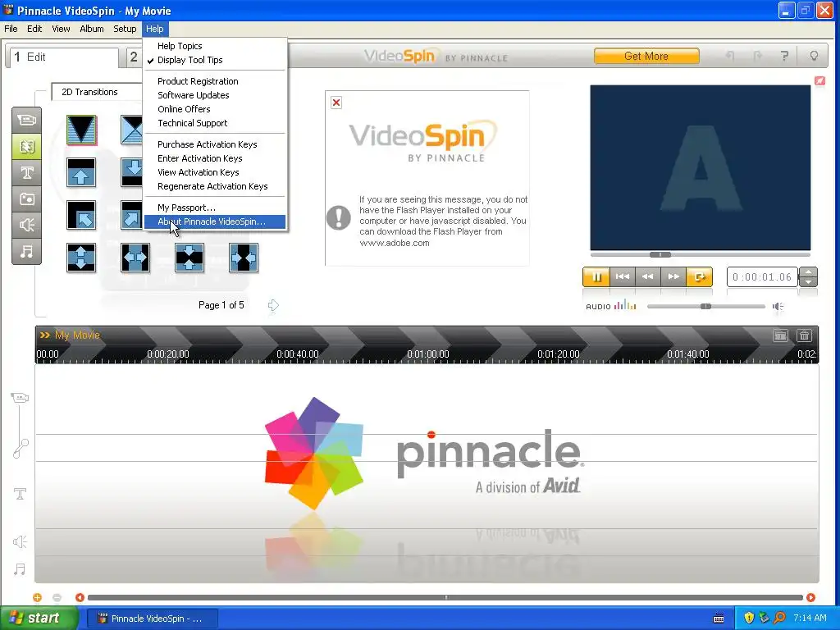Open the Sound Effects tab icon
Screen dimensions: 840x630
(27, 225)
